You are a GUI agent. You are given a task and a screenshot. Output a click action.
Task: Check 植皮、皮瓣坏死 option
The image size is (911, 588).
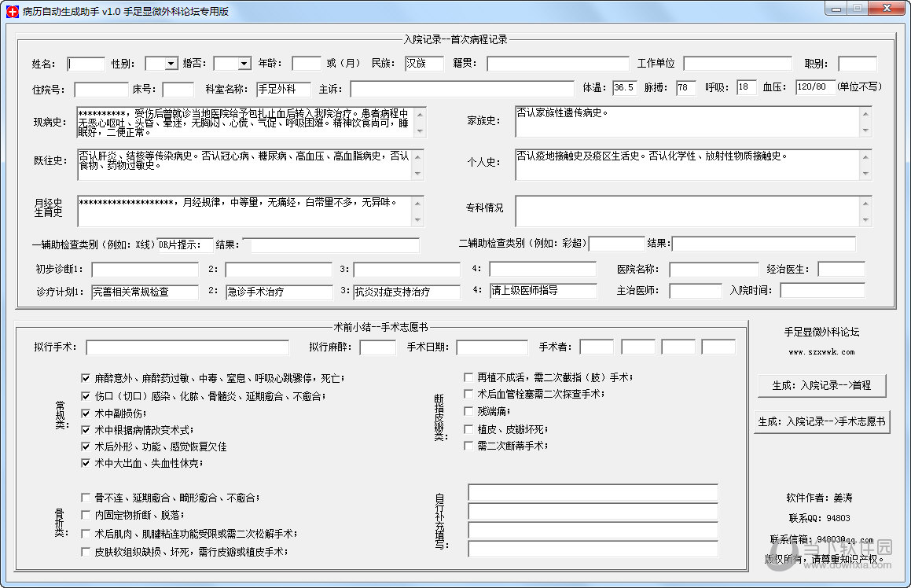pos(468,429)
